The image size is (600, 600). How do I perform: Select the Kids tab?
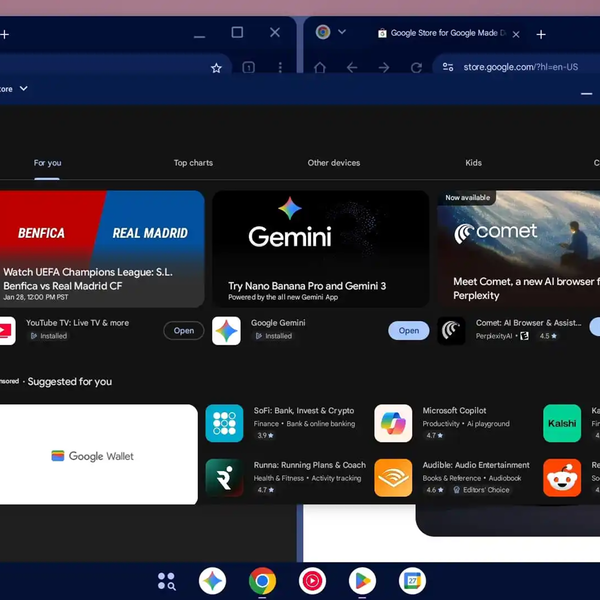(473, 163)
